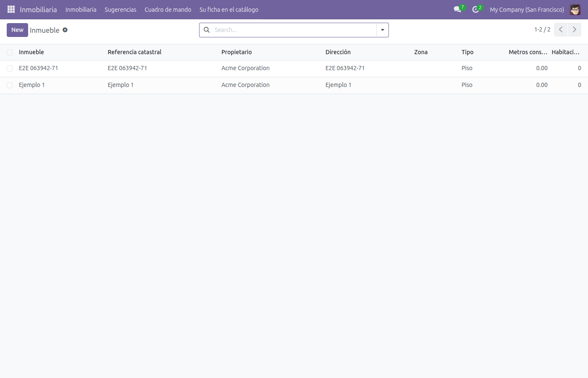Viewport: 588px width, 378px height.
Task: Click the search magnifier icon
Action: click(x=207, y=30)
